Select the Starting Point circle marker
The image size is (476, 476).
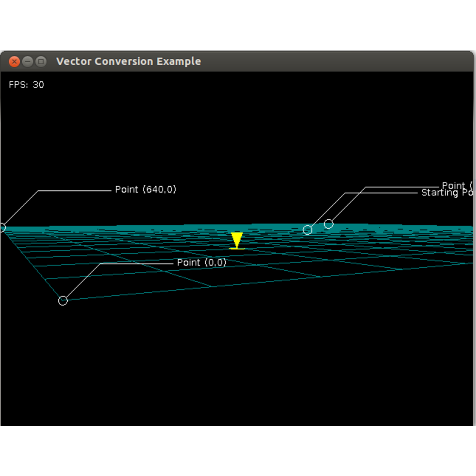[308, 230]
